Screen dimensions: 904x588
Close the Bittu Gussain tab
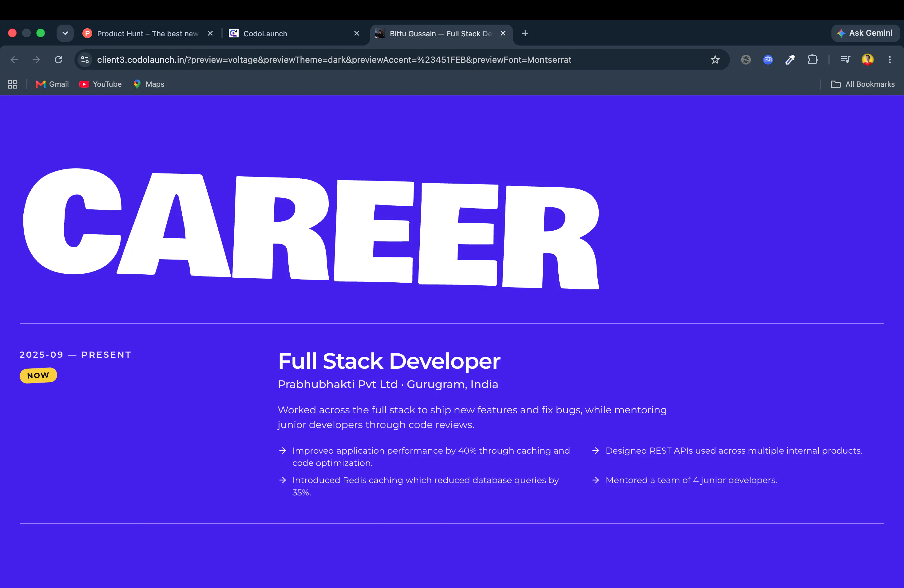click(503, 34)
